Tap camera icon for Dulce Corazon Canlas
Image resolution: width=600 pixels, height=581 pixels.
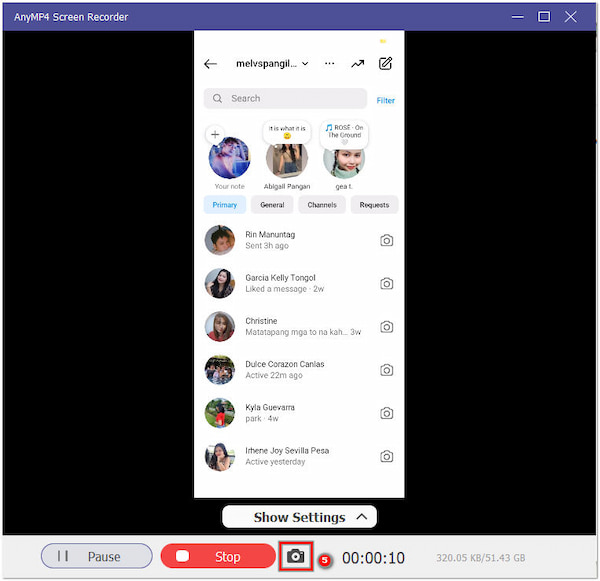386,370
